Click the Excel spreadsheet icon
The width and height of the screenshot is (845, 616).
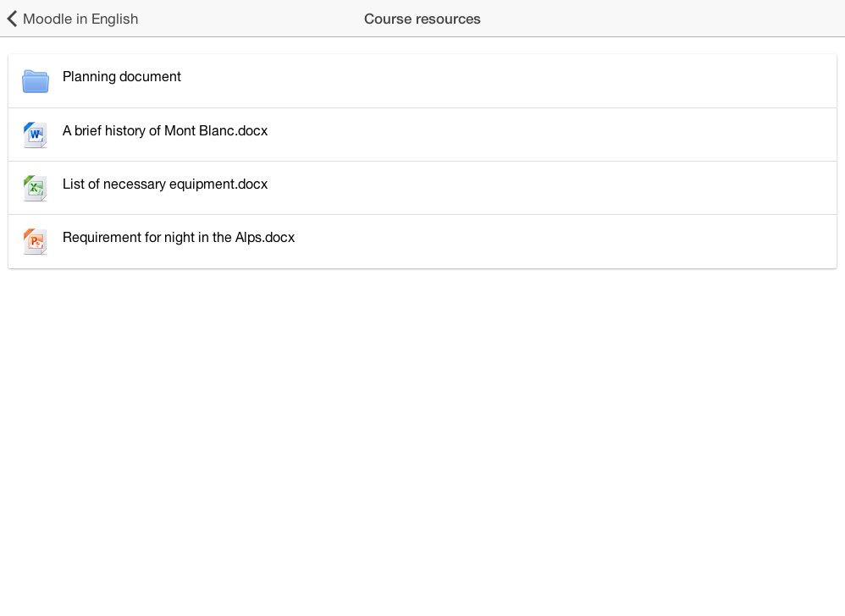click(x=36, y=188)
